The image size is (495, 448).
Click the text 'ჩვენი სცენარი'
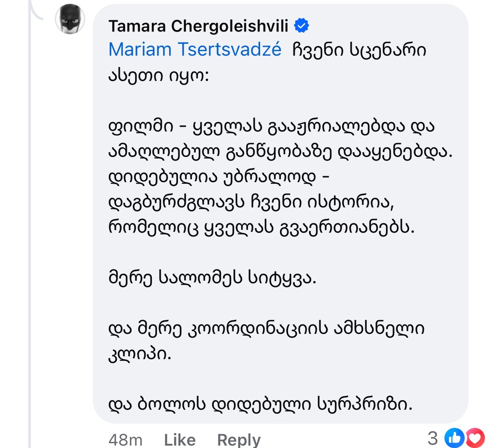click(x=359, y=50)
